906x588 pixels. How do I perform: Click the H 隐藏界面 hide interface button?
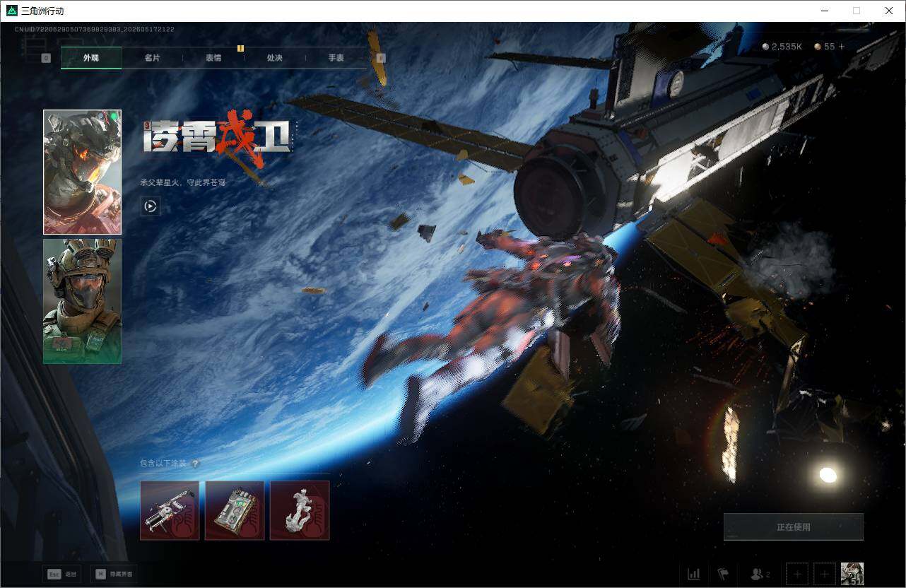coord(114,574)
